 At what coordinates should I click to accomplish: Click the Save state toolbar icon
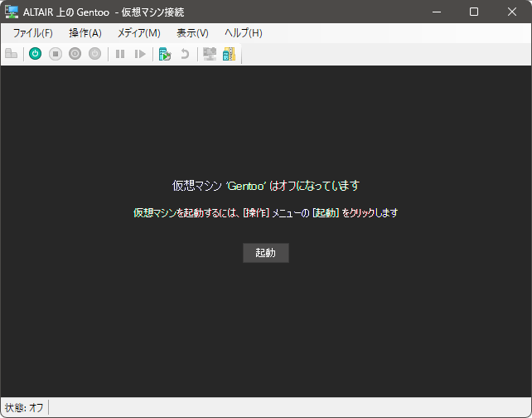click(94, 54)
